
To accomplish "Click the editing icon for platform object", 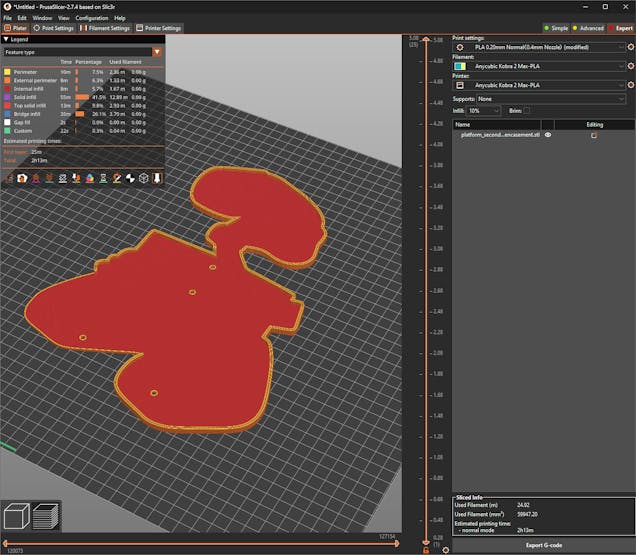I will [594, 135].
